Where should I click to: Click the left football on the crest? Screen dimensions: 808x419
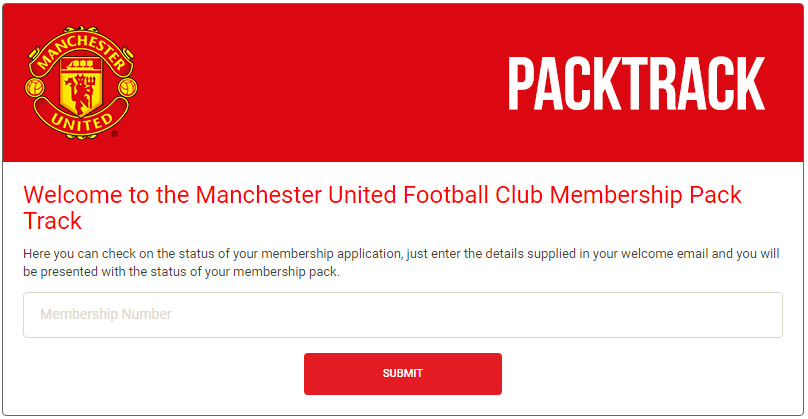click(x=35, y=87)
